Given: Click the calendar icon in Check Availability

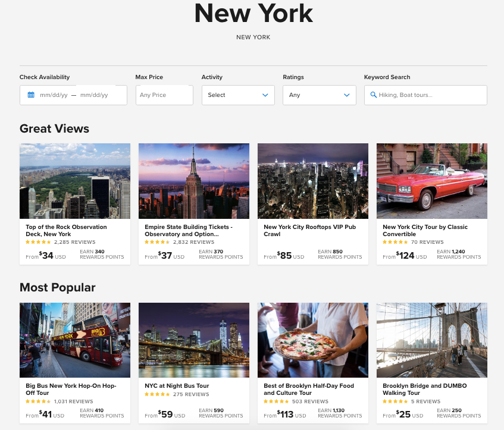Looking at the screenshot, I should (x=31, y=95).
